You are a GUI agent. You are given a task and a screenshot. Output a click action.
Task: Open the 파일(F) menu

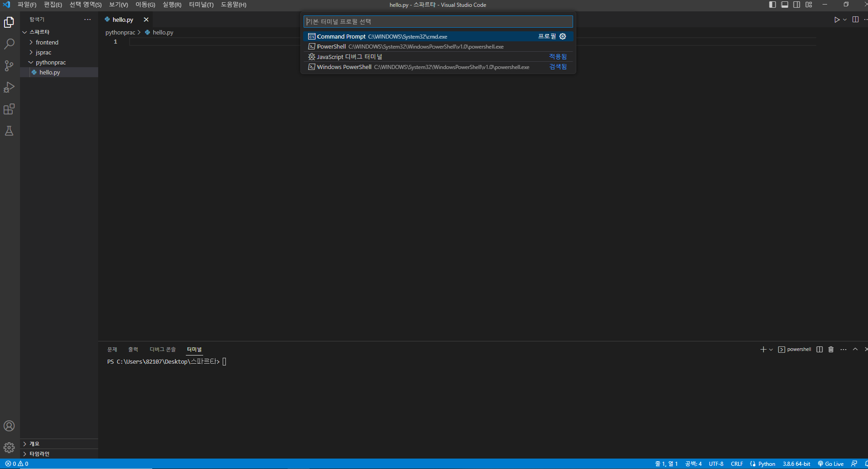[27, 5]
